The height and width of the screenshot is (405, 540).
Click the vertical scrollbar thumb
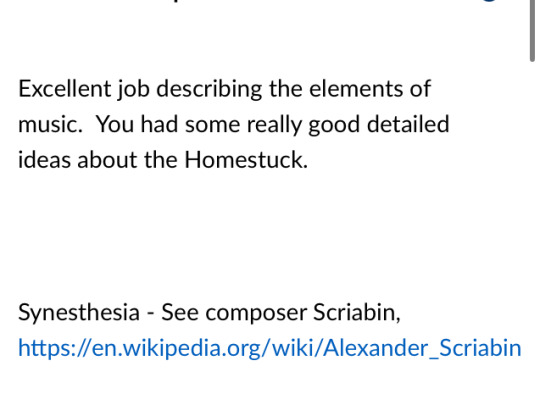[x=532, y=31]
